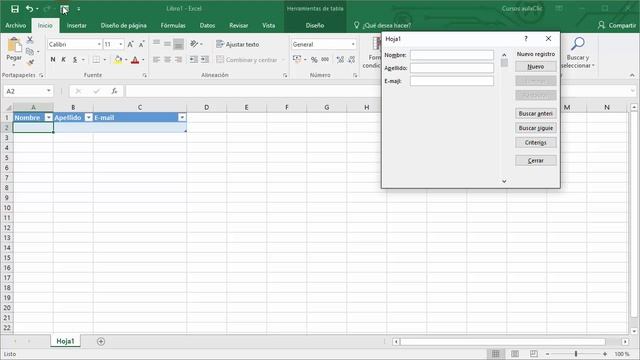Expand the General number format dropdown
The height and width of the screenshot is (360, 640).
tap(353, 44)
